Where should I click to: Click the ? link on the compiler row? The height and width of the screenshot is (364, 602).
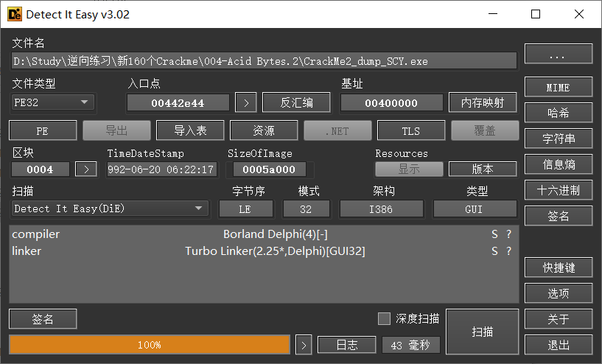pyautogui.click(x=508, y=234)
